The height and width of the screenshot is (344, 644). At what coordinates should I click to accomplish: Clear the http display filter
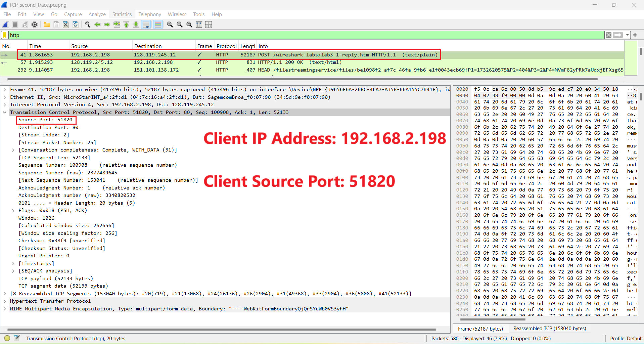pyautogui.click(x=608, y=35)
